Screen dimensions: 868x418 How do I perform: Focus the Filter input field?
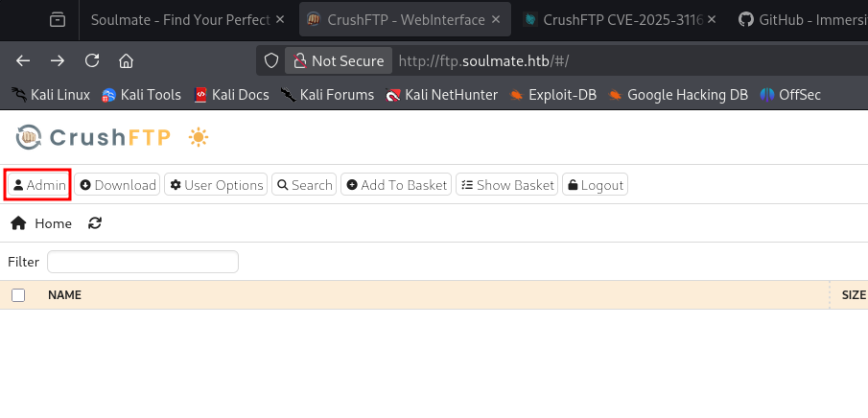point(143,262)
